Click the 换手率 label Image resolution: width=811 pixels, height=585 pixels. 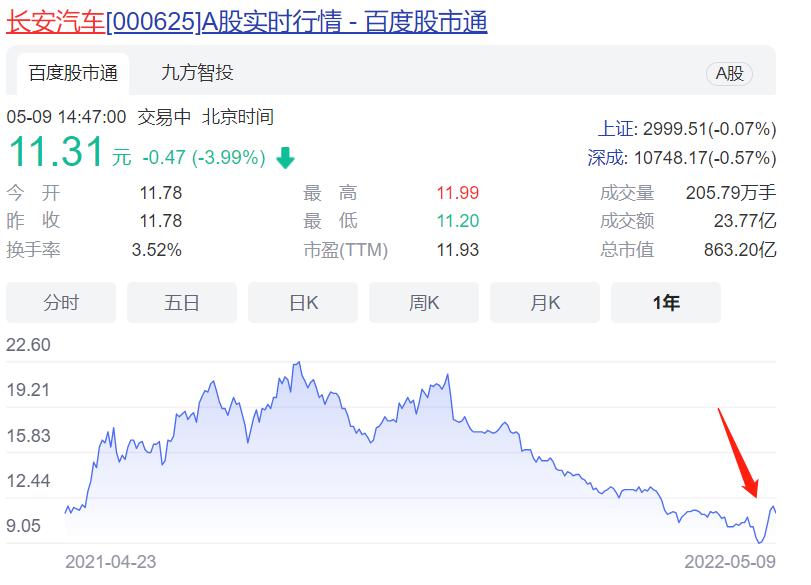[x=33, y=250]
